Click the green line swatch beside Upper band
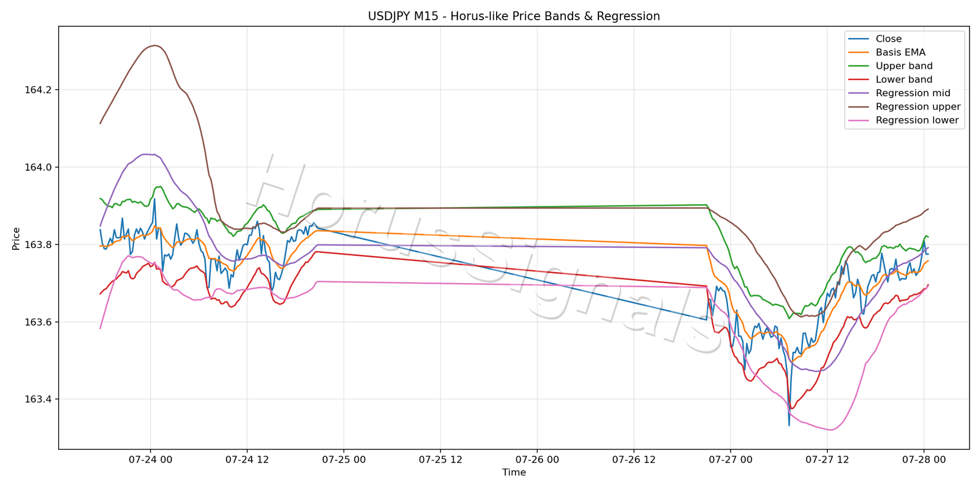 [859, 66]
